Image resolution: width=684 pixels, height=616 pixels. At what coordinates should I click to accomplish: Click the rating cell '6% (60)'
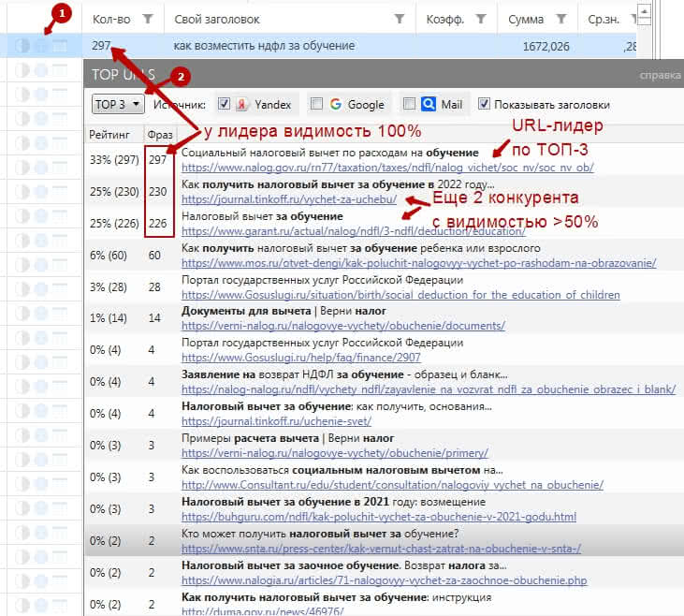tap(109, 256)
